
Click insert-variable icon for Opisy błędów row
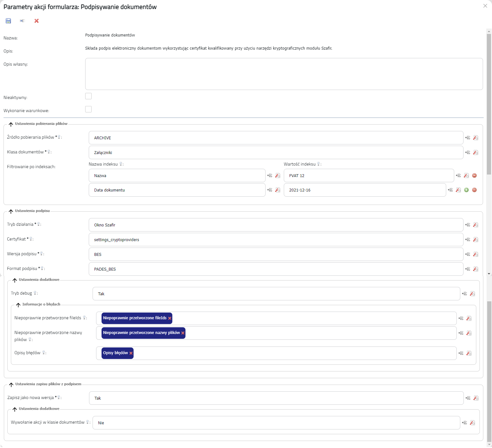coord(461,354)
